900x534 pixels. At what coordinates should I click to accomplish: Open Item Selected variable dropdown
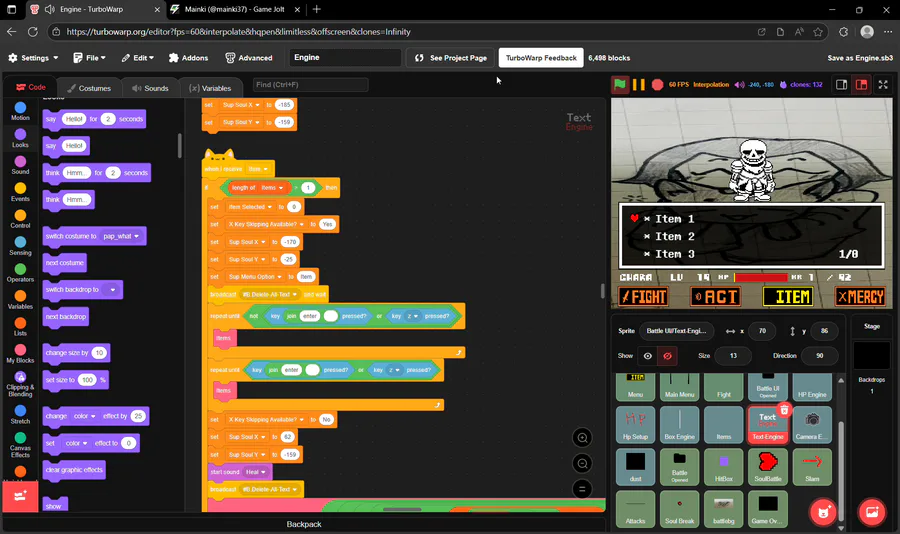pyautogui.click(x=250, y=207)
